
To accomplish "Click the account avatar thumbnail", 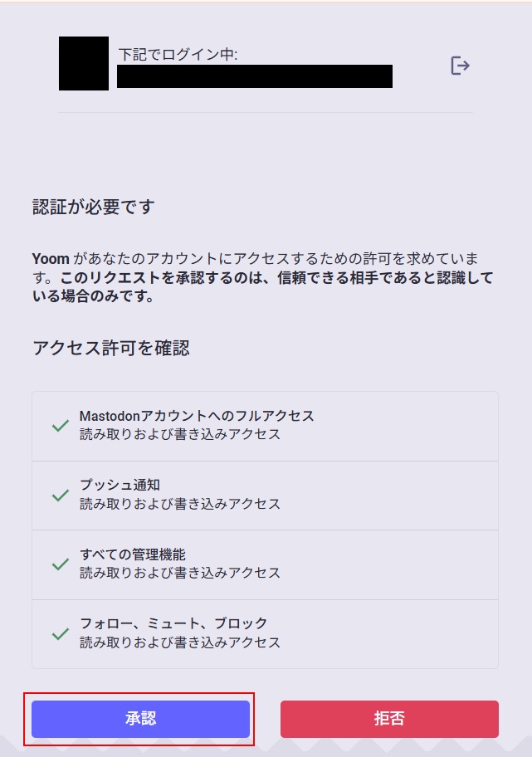I will pos(83,63).
